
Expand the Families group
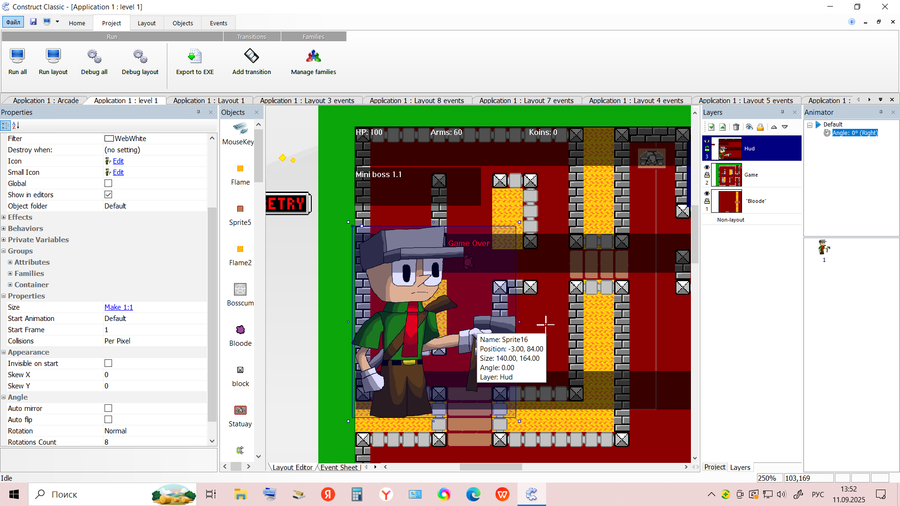(x=10, y=273)
